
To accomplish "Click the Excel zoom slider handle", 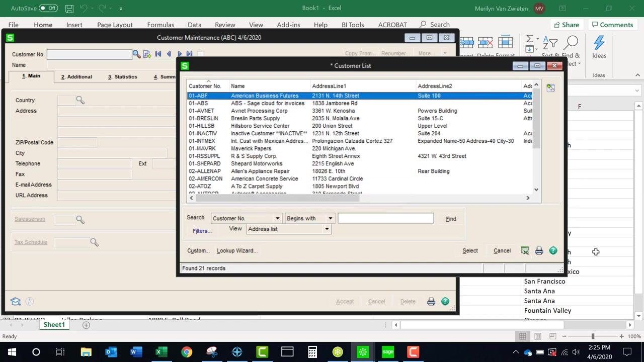I will (593, 336).
